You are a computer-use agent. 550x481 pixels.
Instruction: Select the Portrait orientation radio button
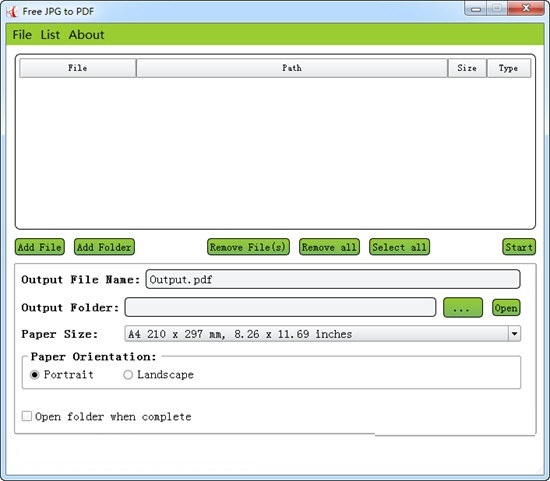click(34, 375)
